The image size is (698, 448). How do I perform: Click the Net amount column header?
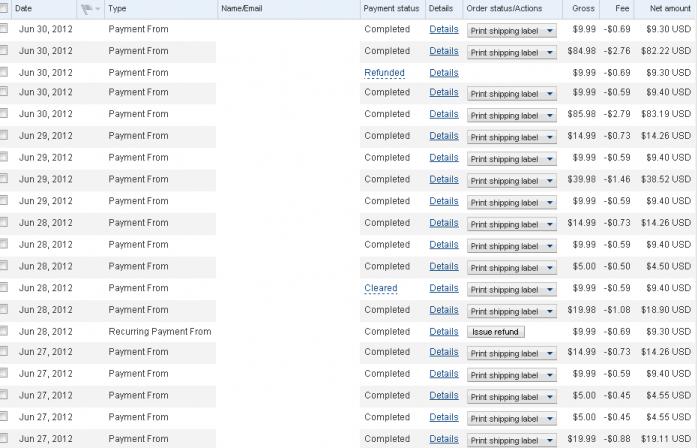pyautogui.click(x=670, y=8)
